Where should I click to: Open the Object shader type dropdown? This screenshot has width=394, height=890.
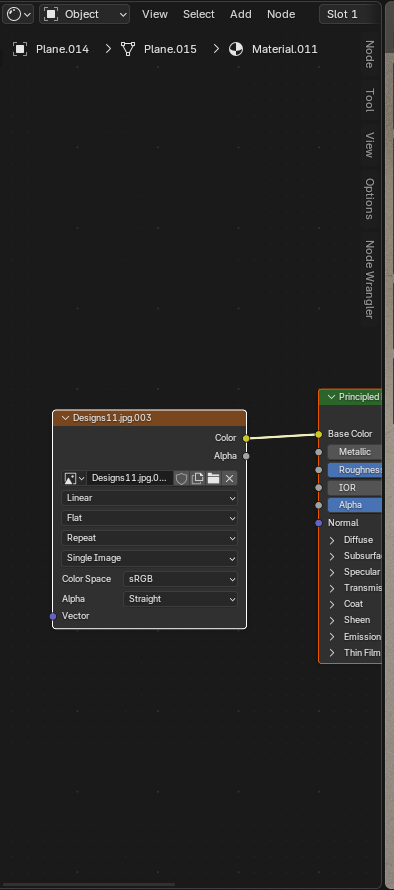(84, 14)
